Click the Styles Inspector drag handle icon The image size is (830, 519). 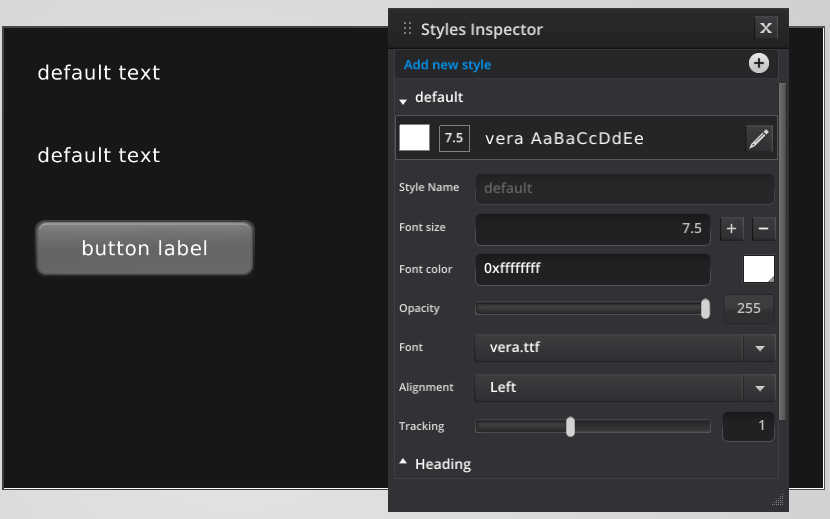[407, 29]
